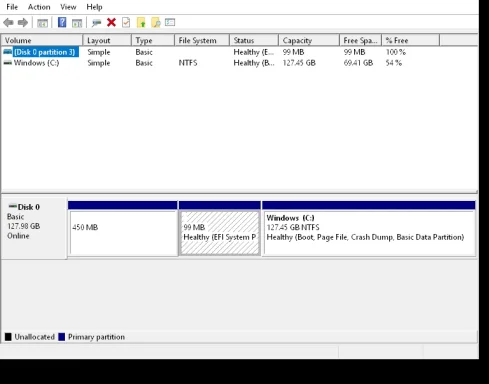The width and height of the screenshot is (489, 384).
Task: Toggle the Show/Hide Action Pane icon
Action: (77, 23)
